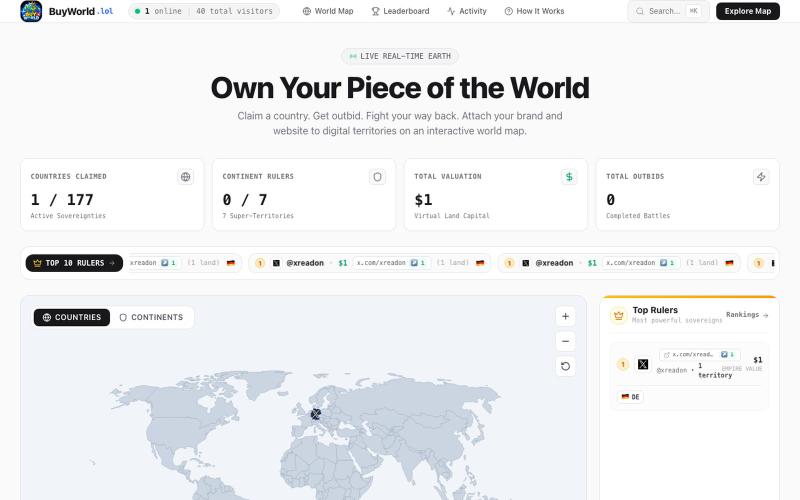Zoom in the map with plus button
Screen dimensions: 800x500
(565, 316)
